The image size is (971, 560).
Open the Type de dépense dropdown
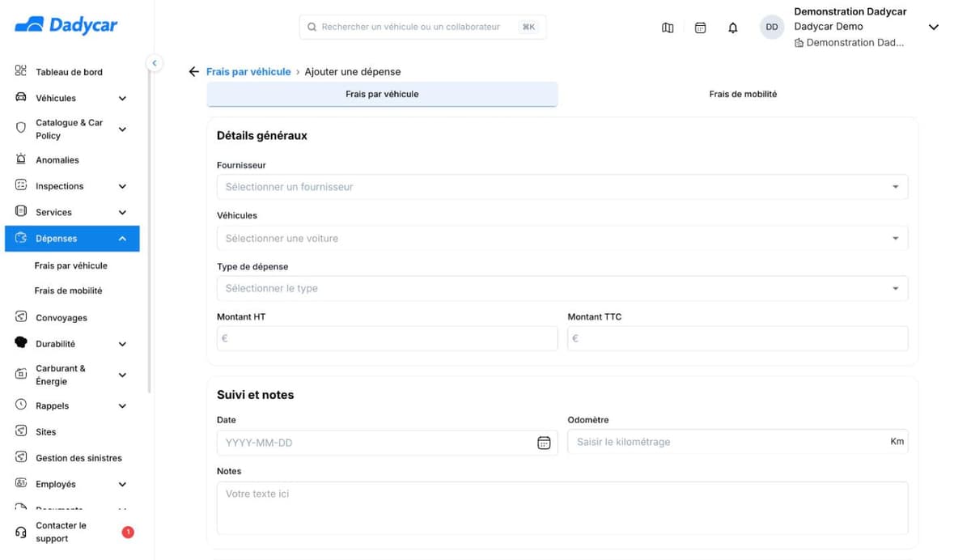562,288
